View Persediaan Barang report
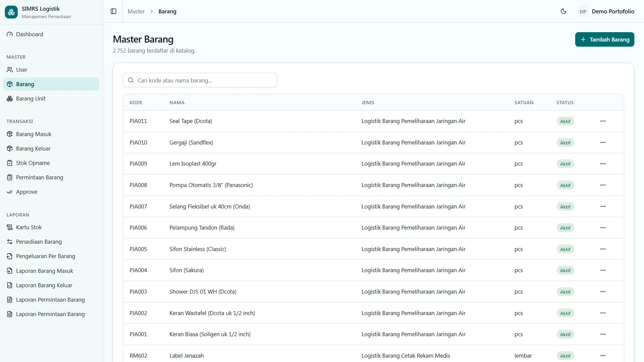The height and width of the screenshot is (362, 644). pos(51,242)
